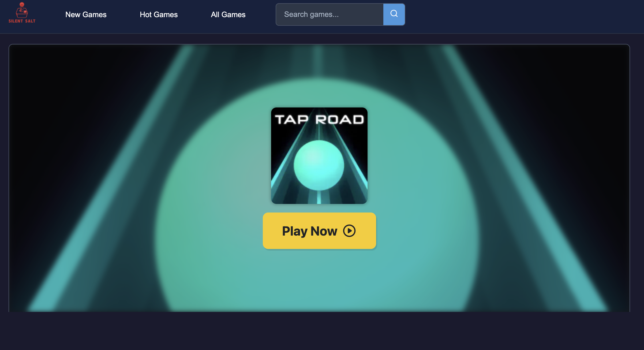Click the blue magnifying glass search icon

[394, 14]
